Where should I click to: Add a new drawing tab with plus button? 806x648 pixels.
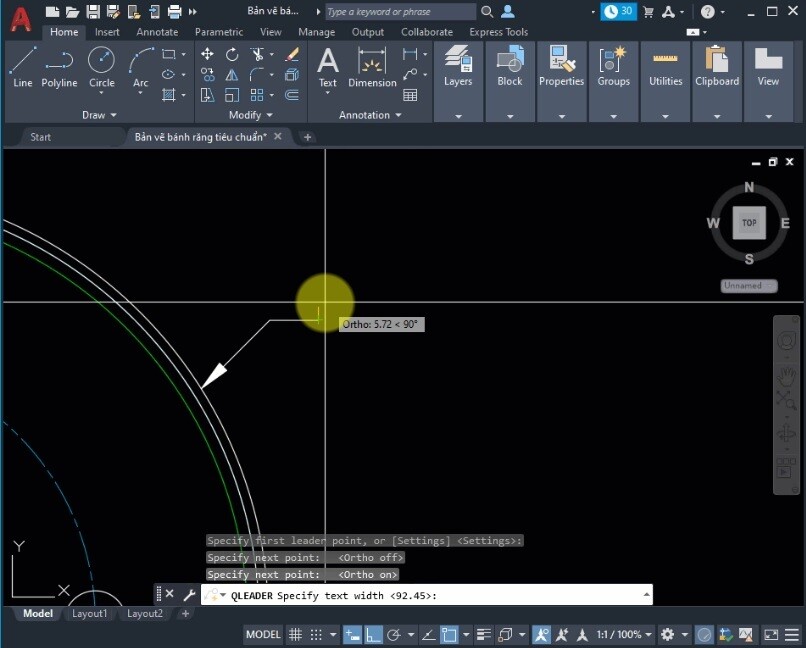307,137
